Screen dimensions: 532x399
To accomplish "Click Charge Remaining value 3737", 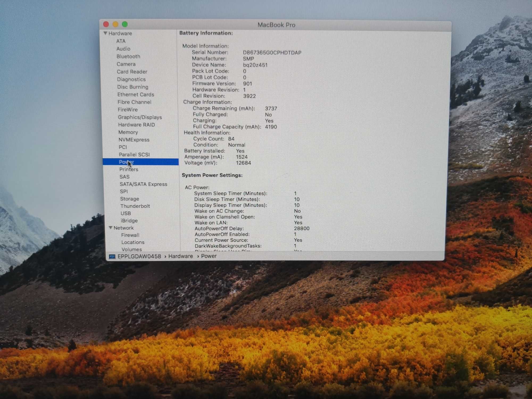I will tap(271, 109).
